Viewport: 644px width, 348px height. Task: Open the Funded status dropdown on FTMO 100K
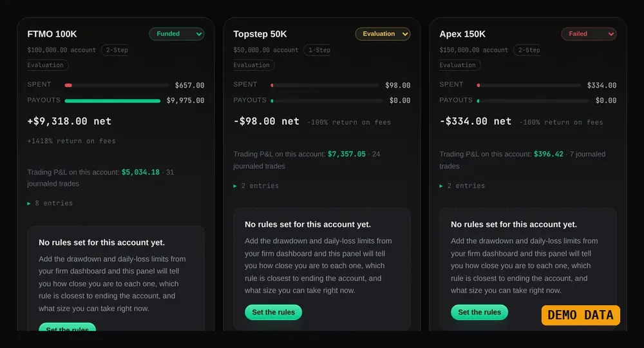(x=176, y=34)
